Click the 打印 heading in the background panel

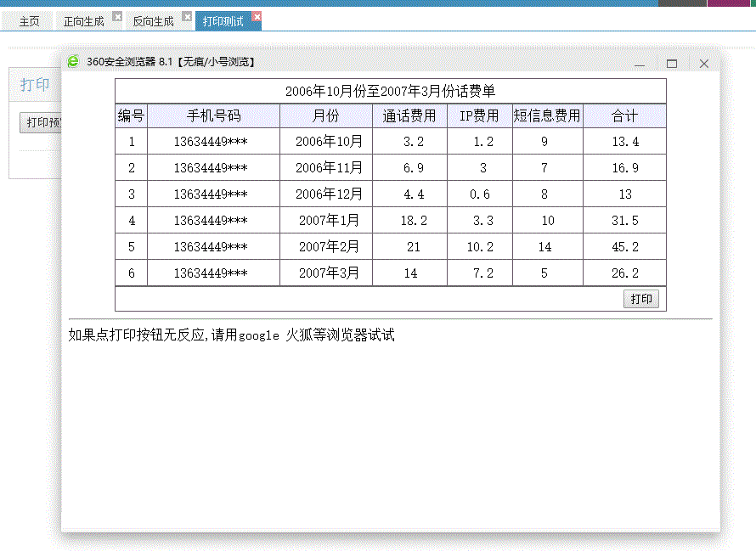[x=35, y=85]
